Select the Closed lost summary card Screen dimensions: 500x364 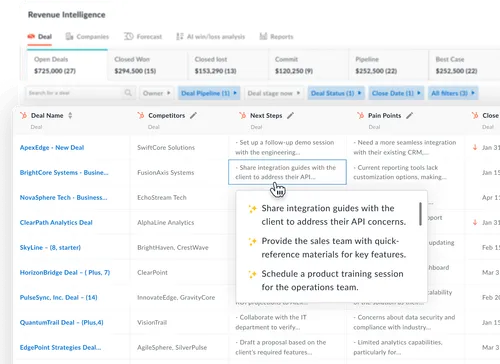click(x=228, y=65)
